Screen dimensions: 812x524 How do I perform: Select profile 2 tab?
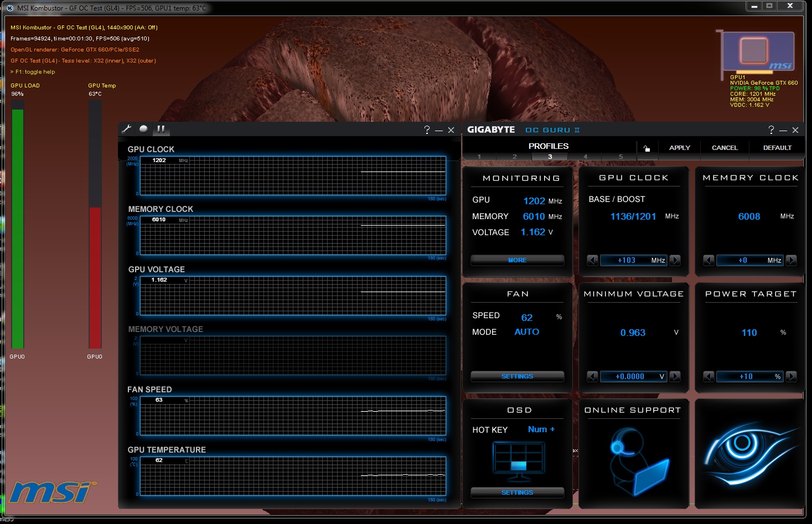(x=515, y=157)
